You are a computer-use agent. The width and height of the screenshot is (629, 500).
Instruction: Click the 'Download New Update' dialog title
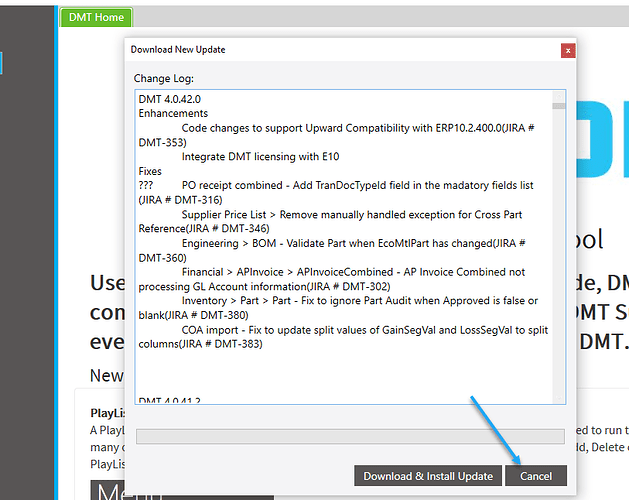tap(178, 50)
